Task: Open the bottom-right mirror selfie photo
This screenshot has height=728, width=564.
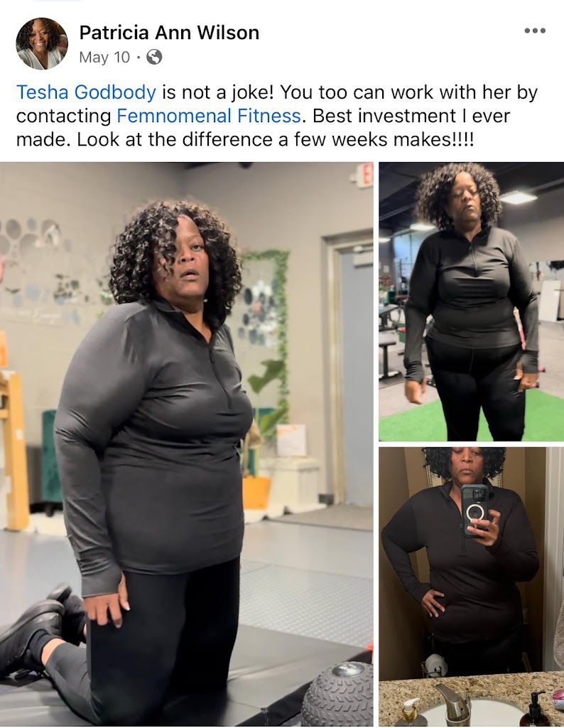Action: pos(471,587)
